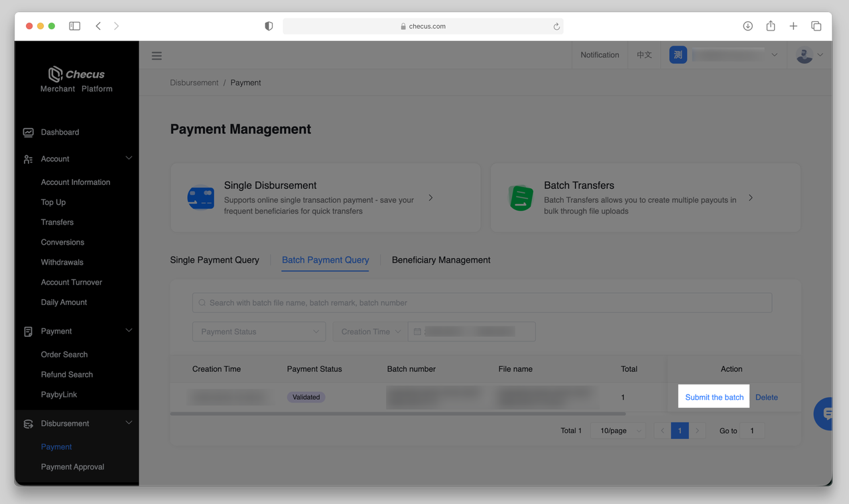Image resolution: width=849 pixels, height=504 pixels.
Task: Reload page with the refresh icon
Action: pyautogui.click(x=556, y=27)
